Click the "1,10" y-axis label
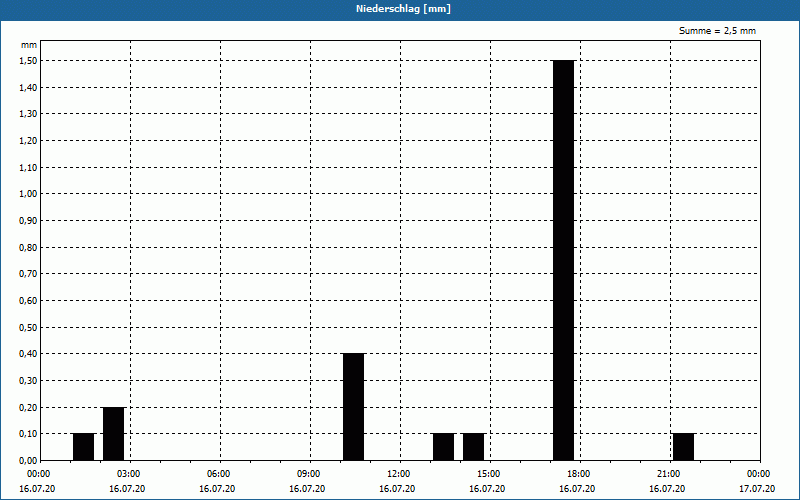 click(x=28, y=167)
